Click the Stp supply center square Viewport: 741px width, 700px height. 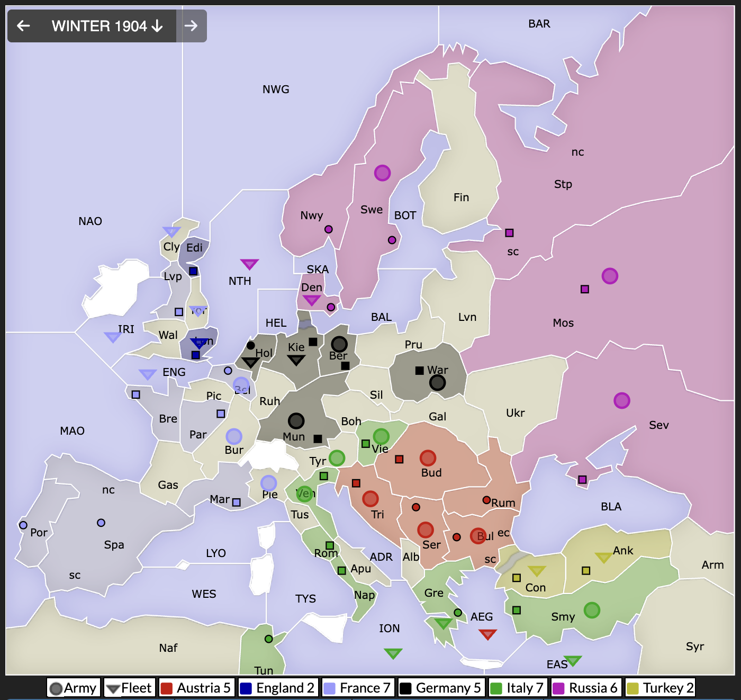509,232
